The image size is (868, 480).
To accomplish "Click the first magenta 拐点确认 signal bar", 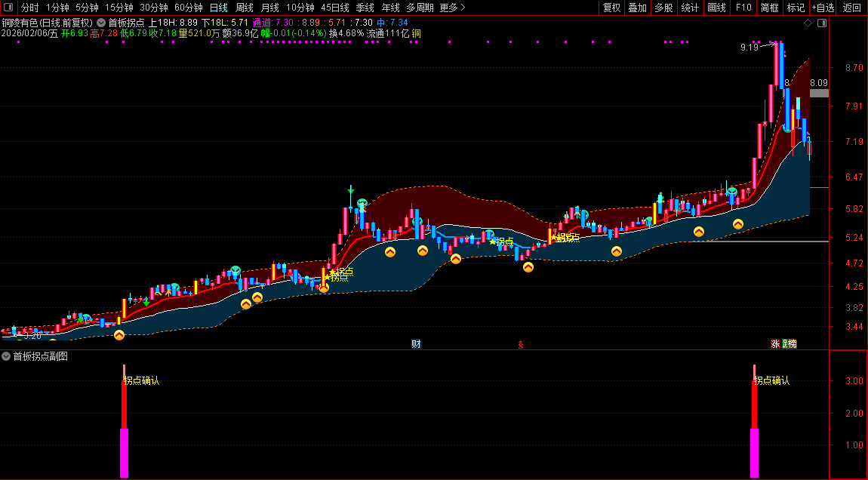I will pos(124,453).
